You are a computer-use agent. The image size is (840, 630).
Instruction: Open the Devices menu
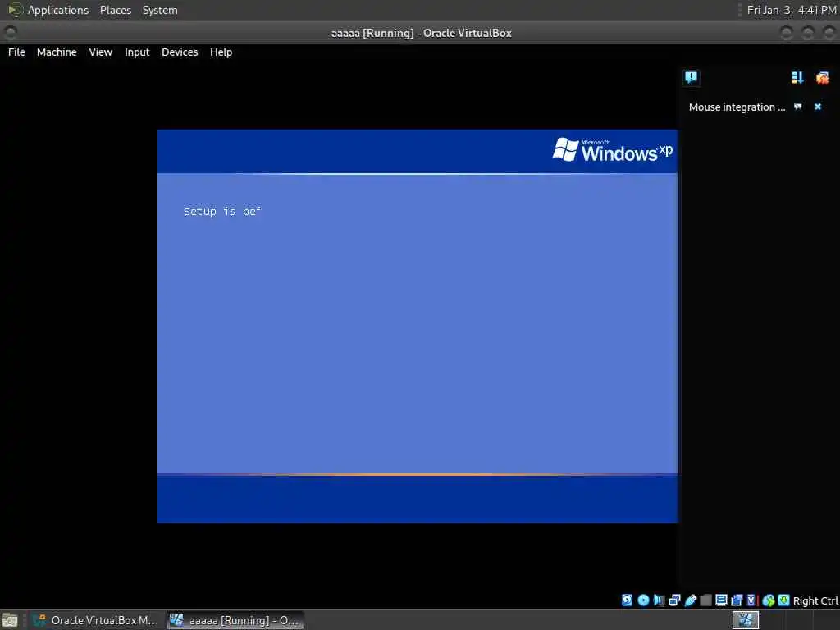[180, 52]
